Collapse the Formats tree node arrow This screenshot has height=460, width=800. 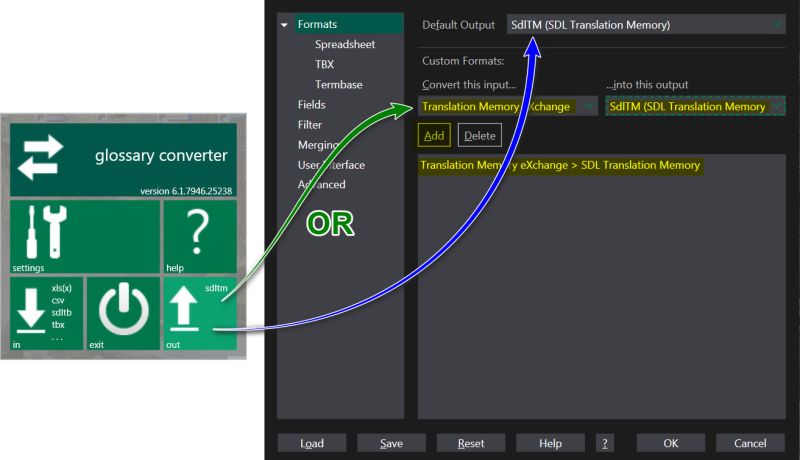click(284, 24)
